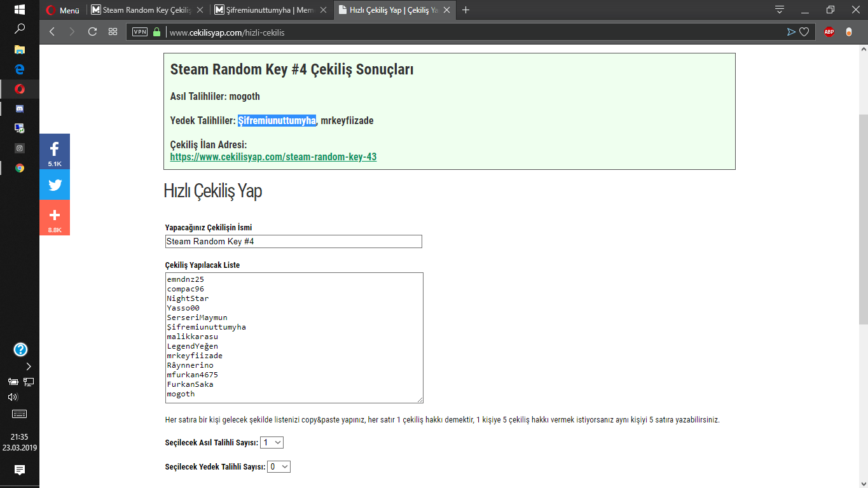Open the Action Center notifications icon

(x=20, y=470)
